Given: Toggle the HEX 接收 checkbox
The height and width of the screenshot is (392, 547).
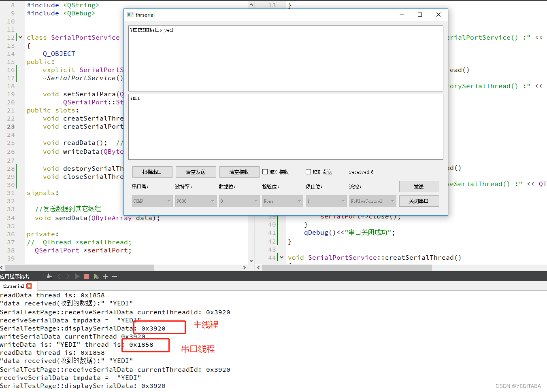Looking at the screenshot, I should [x=265, y=172].
